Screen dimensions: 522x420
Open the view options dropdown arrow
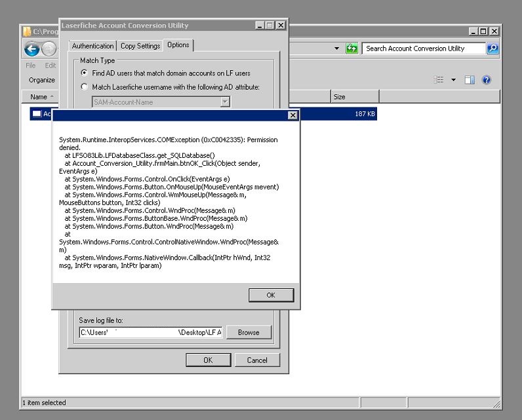[453, 80]
